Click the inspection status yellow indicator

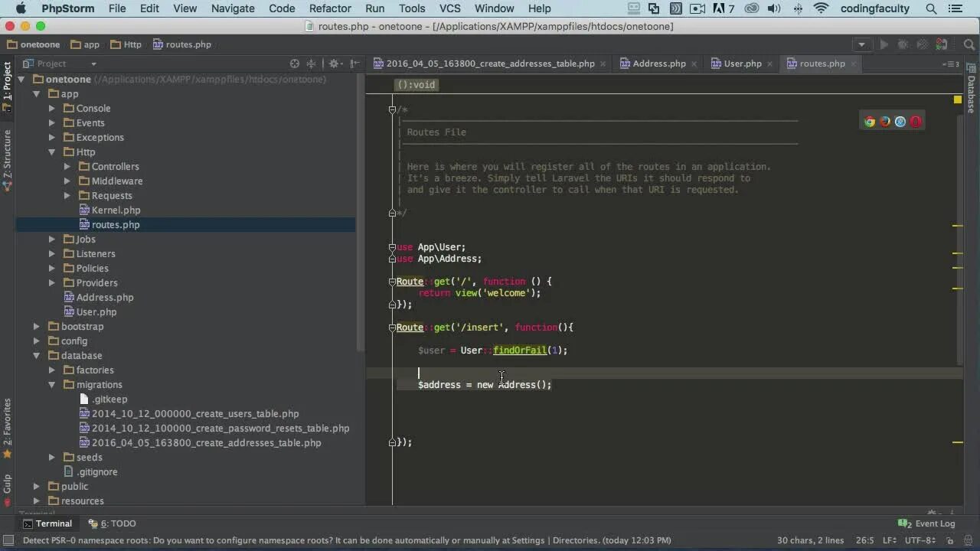(x=957, y=99)
